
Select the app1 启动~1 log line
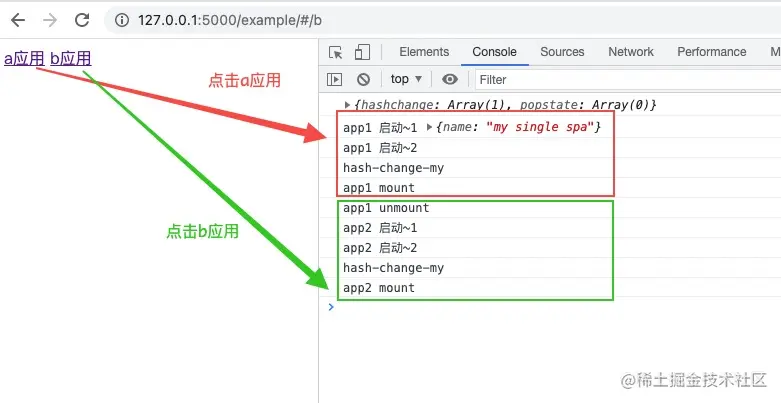pyautogui.click(x=380, y=128)
